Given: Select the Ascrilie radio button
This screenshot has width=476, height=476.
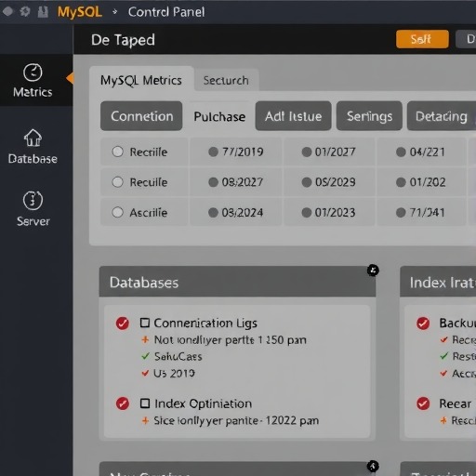Looking at the screenshot, I should point(118,212).
